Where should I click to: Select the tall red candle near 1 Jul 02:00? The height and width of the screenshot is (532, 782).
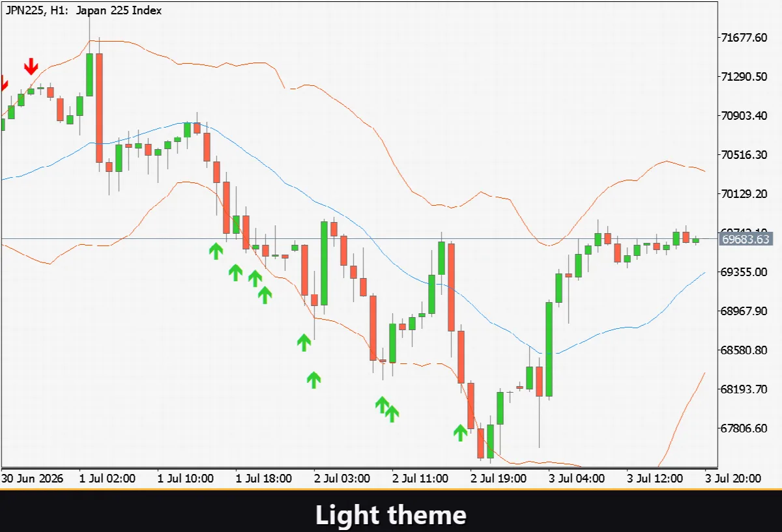[99, 107]
